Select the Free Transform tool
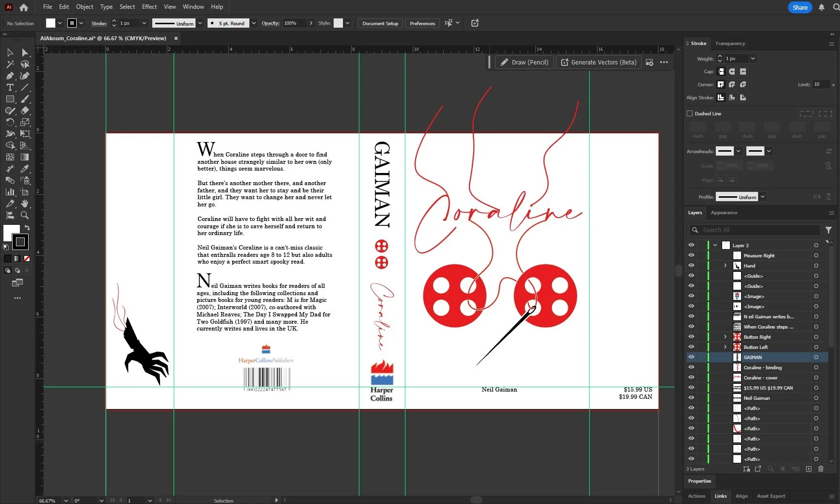Image resolution: width=840 pixels, height=504 pixels. [x=25, y=134]
